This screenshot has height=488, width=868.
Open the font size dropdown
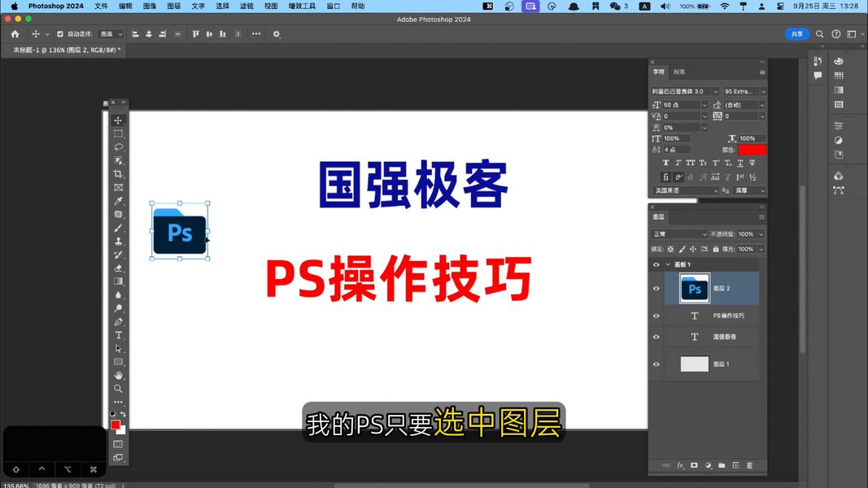704,105
